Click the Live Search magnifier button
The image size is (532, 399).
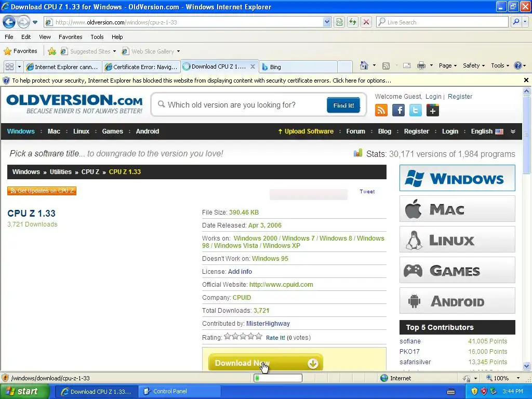tap(516, 22)
